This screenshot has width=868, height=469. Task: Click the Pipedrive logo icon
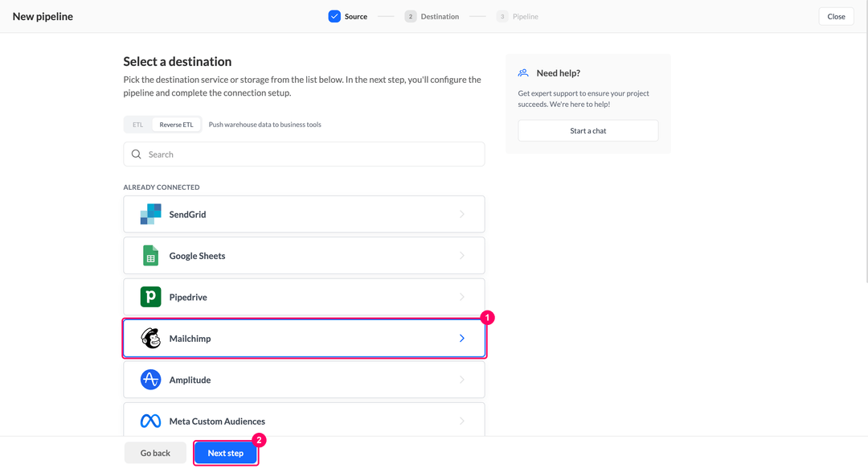pos(150,297)
